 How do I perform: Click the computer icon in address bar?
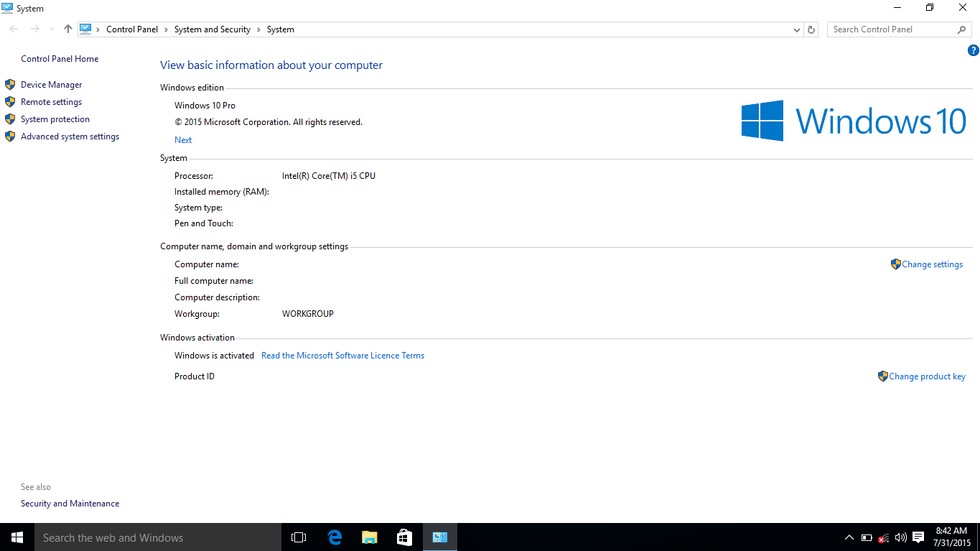85,29
